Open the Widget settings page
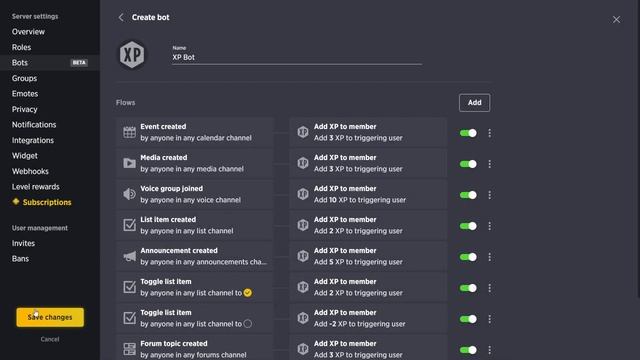This screenshot has height=360, width=640. point(24,156)
